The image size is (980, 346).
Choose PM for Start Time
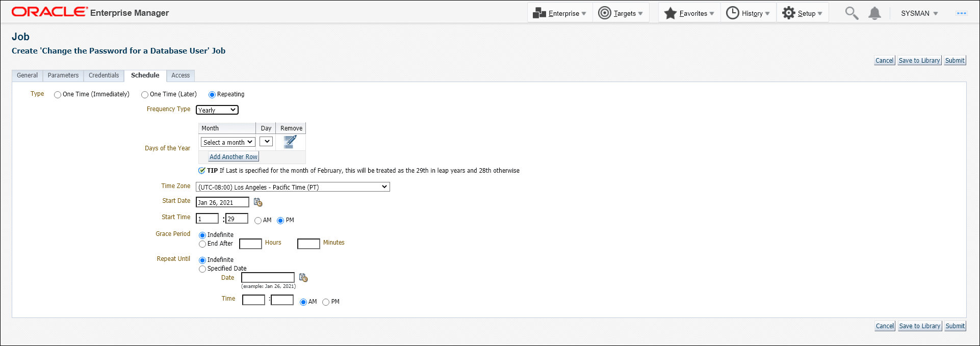pos(280,221)
